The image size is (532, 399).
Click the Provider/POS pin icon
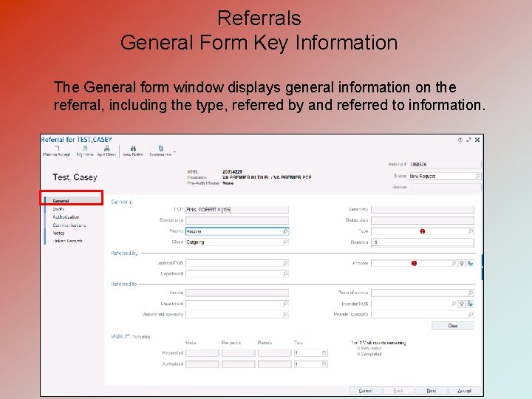(x=461, y=304)
